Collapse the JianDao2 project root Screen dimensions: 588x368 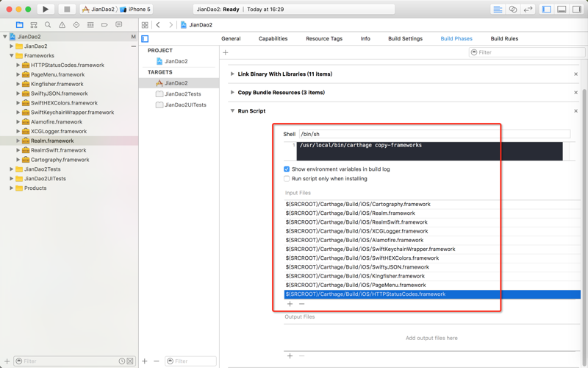pyautogui.click(x=5, y=37)
